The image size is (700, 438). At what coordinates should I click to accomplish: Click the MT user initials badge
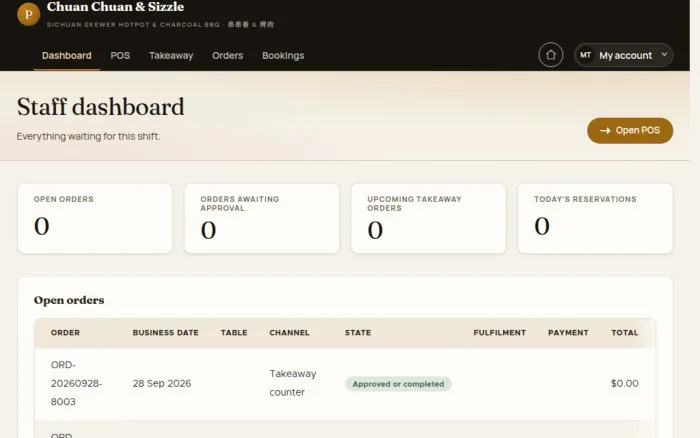[x=585, y=55]
